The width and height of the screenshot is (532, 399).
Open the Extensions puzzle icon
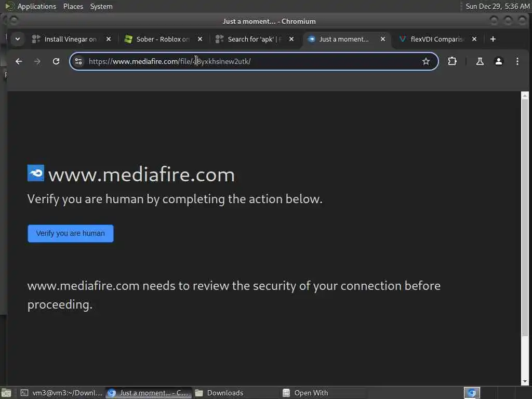click(x=453, y=61)
